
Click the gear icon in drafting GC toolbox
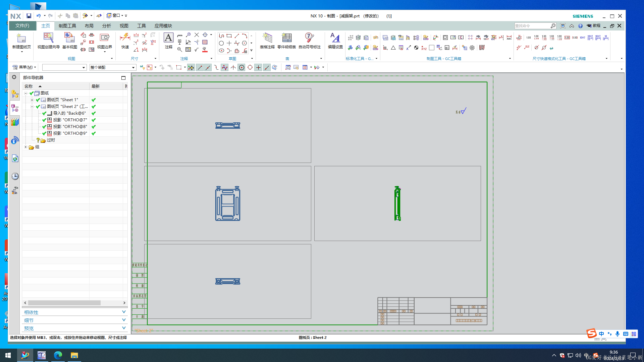pos(472,48)
